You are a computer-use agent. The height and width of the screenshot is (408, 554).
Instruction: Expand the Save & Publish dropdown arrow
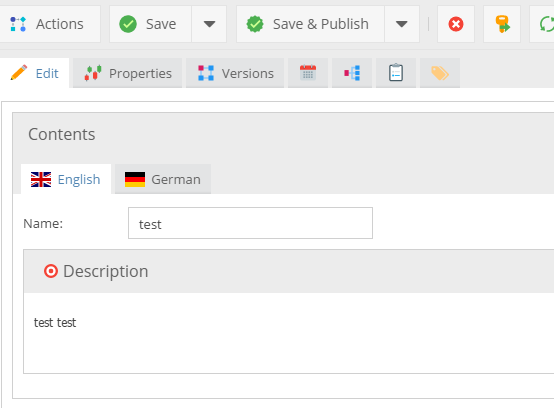(402, 24)
